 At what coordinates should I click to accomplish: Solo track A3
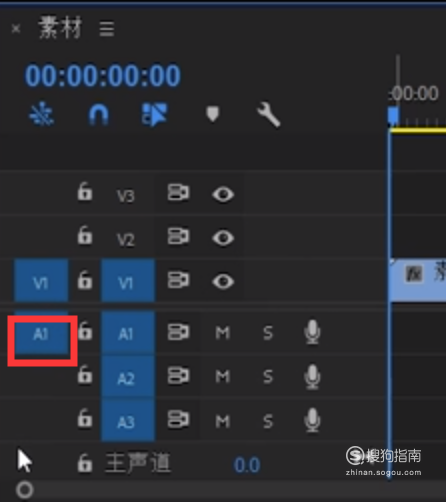(268, 421)
